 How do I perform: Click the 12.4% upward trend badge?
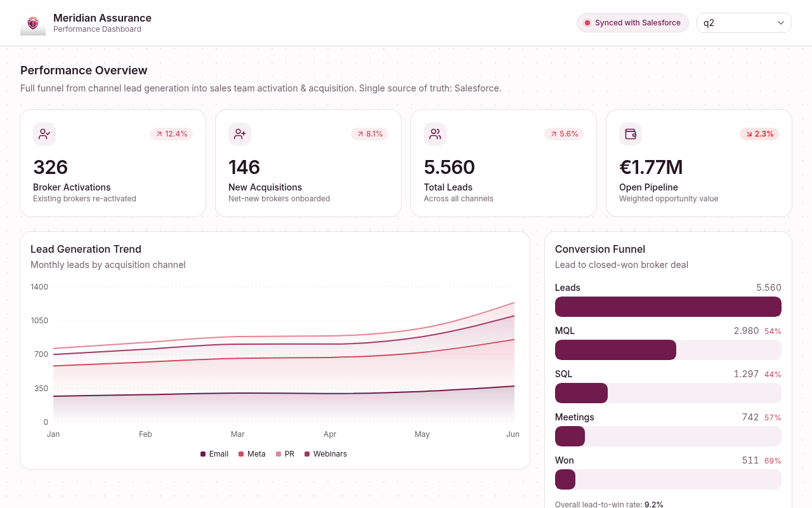[x=171, y=134]
